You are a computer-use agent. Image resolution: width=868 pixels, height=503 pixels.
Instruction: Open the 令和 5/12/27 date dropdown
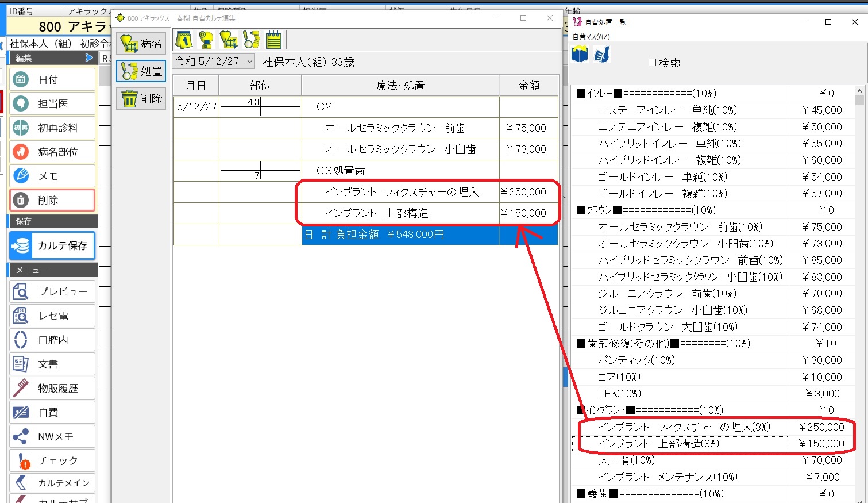(250, 61)
